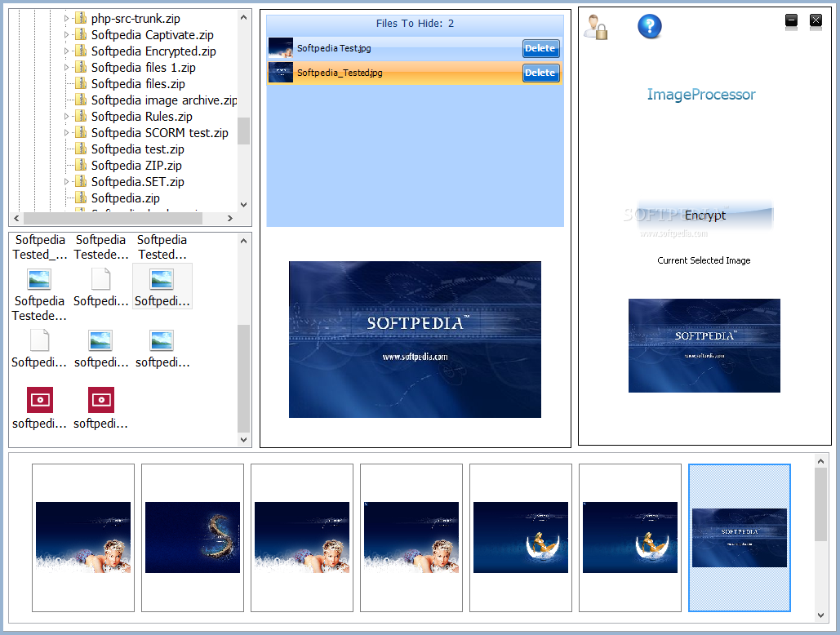Select Softpedia Test.jpg row in files list

(415, 48)
